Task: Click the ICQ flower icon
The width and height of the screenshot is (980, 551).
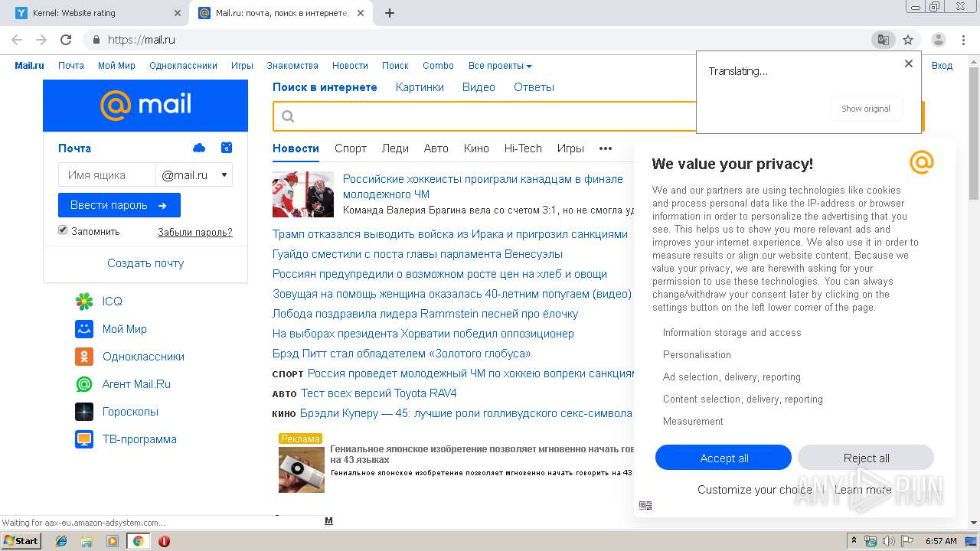Action: click(84, 302)
